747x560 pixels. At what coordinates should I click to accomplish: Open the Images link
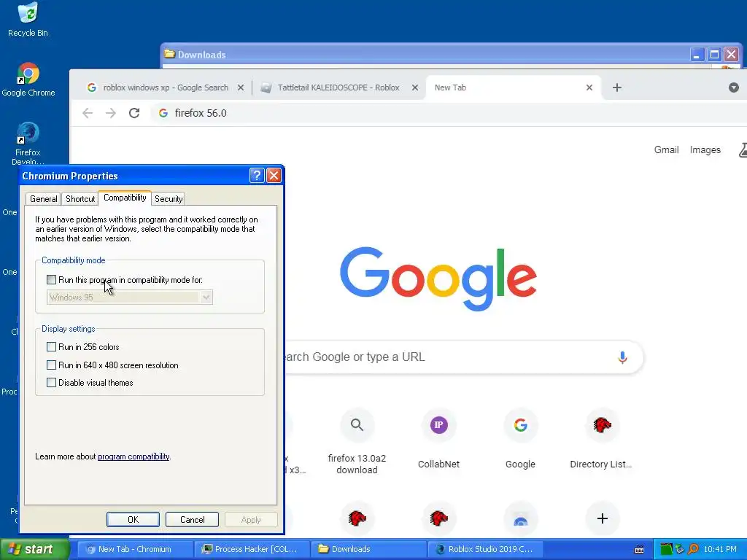click(705, 150)
